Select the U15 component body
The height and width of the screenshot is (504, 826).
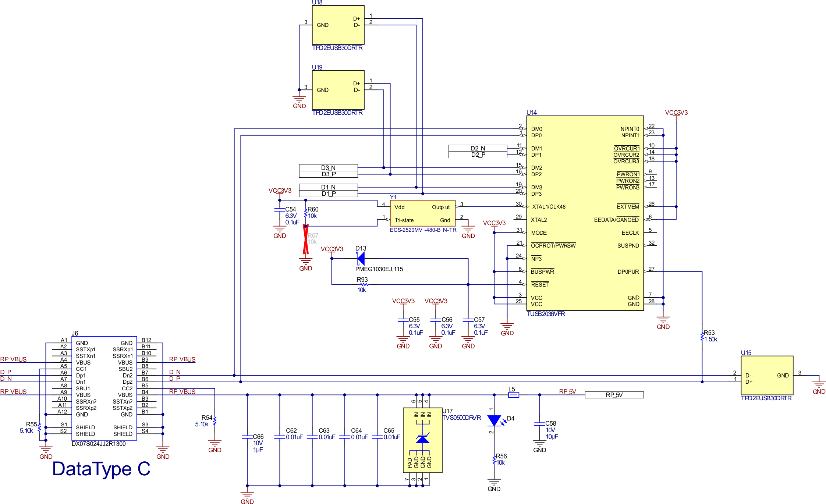(767, 375)
